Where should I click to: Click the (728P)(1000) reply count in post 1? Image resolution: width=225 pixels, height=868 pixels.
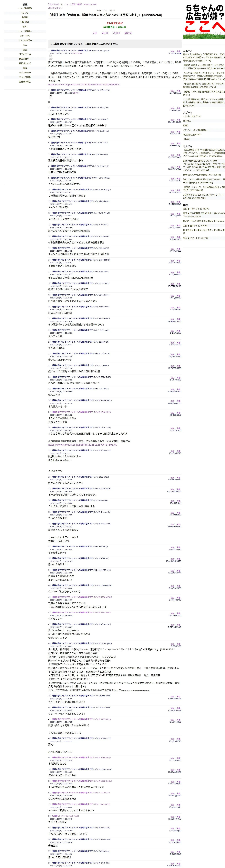77,53
